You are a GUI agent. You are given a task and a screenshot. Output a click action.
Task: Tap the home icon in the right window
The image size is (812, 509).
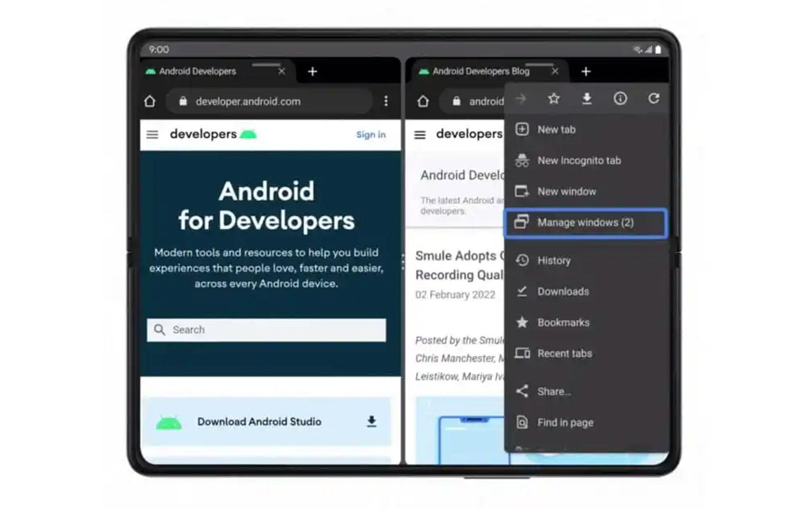tap(423, 101)
